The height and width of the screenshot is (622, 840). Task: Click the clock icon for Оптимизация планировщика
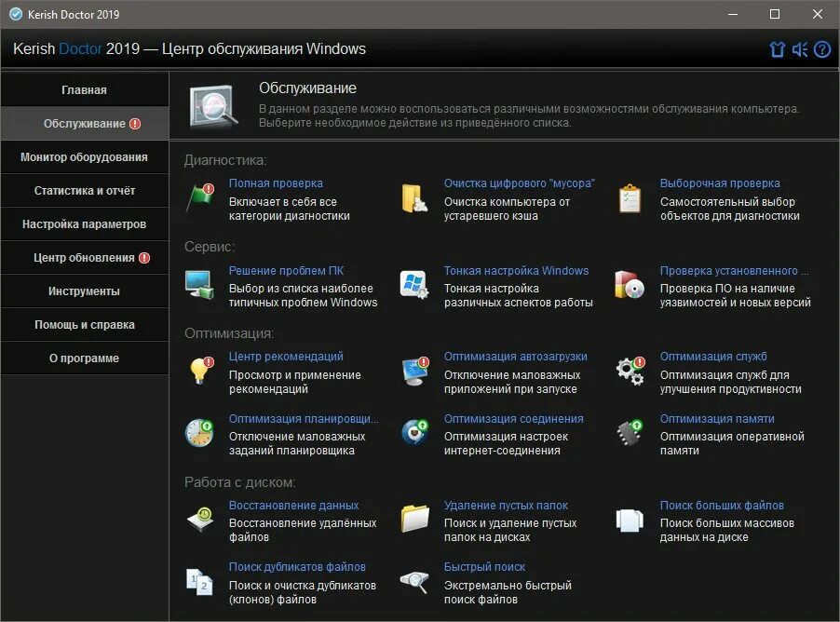200,433
